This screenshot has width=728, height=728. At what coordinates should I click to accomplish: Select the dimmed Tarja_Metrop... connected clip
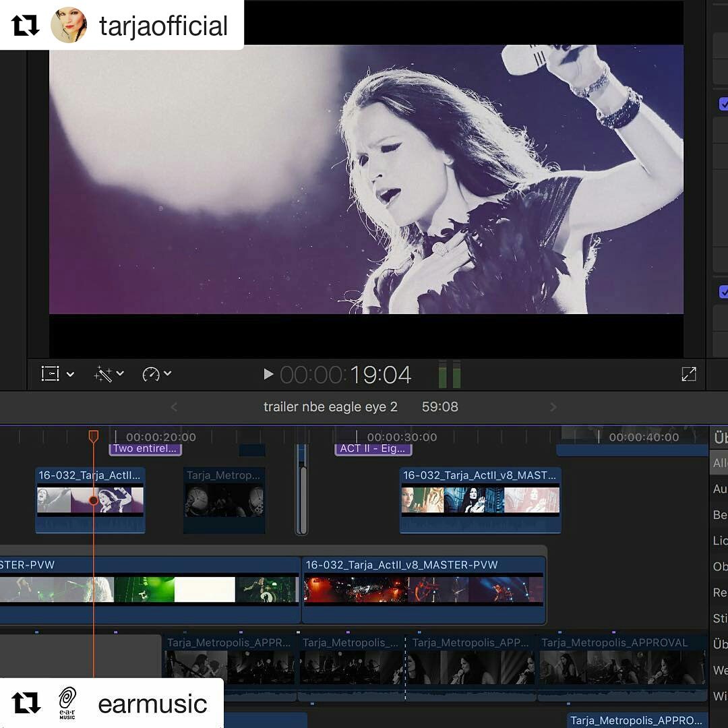coord(224,500)
